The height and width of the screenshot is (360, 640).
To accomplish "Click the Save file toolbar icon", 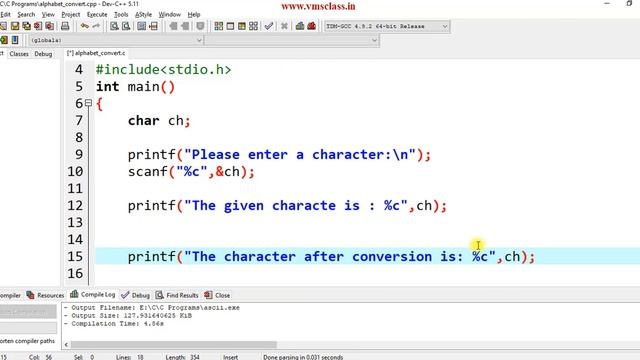I will pyautogui.click(x=15, y=26).
